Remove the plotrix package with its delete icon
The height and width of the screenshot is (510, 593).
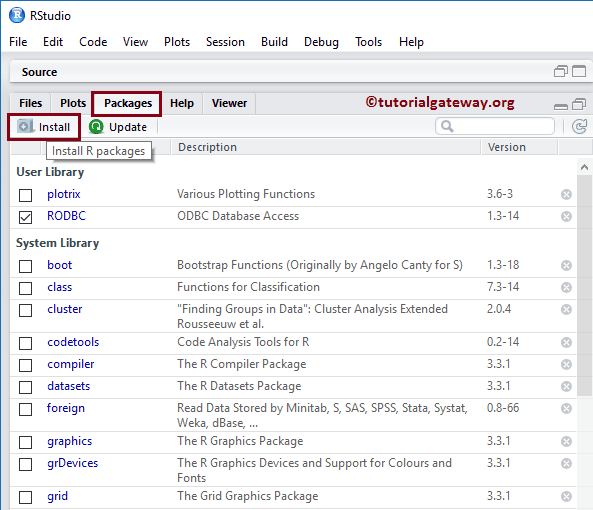(x=566, y=195)
